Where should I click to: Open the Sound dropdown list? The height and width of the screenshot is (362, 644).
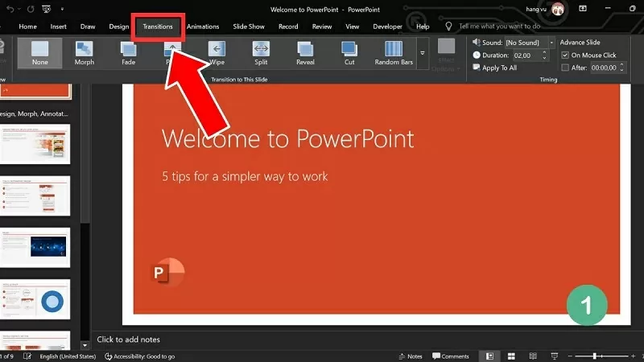click(551, 42)
